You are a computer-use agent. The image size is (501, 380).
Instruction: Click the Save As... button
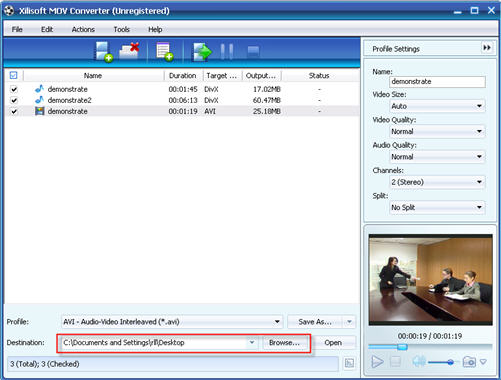point(315,322)
